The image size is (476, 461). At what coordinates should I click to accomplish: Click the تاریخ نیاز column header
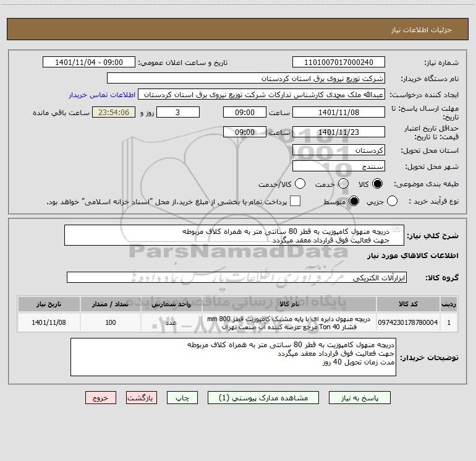coord(49,304)
